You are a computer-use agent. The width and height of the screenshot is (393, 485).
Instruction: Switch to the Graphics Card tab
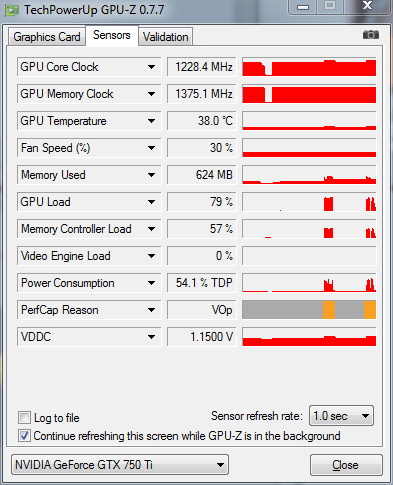47,37
